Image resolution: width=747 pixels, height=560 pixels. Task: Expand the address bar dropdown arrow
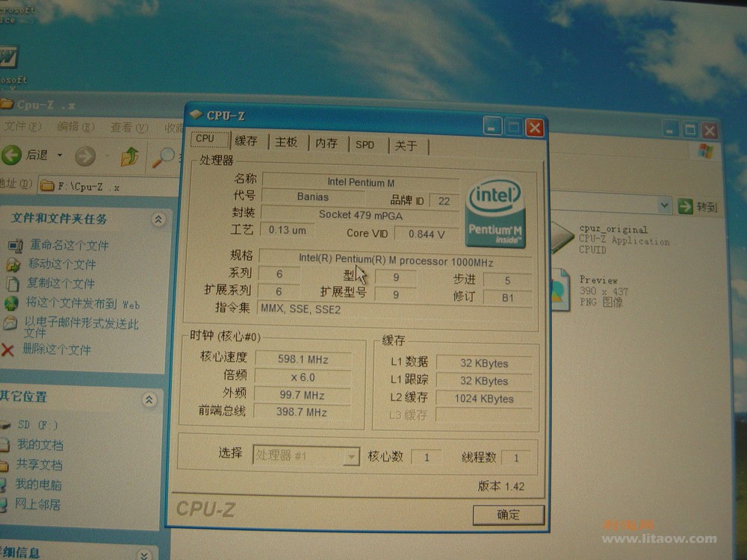pos(663,206)
